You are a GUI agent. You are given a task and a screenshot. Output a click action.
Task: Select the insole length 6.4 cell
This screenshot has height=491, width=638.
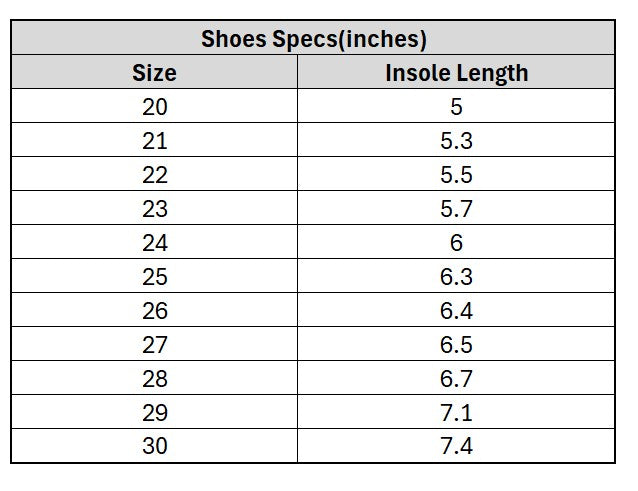(x=456, y=311)
